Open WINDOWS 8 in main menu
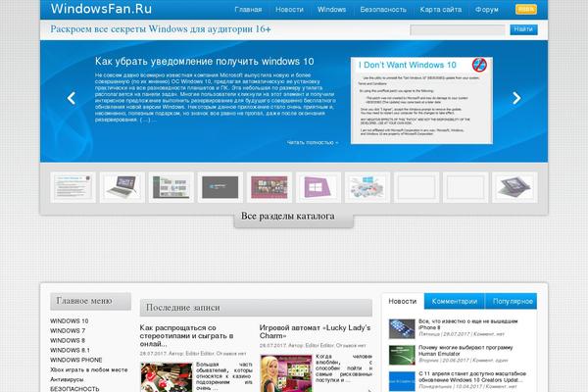Screen dimensions: 588x392 pyautogui.click(x=68, y=341)
